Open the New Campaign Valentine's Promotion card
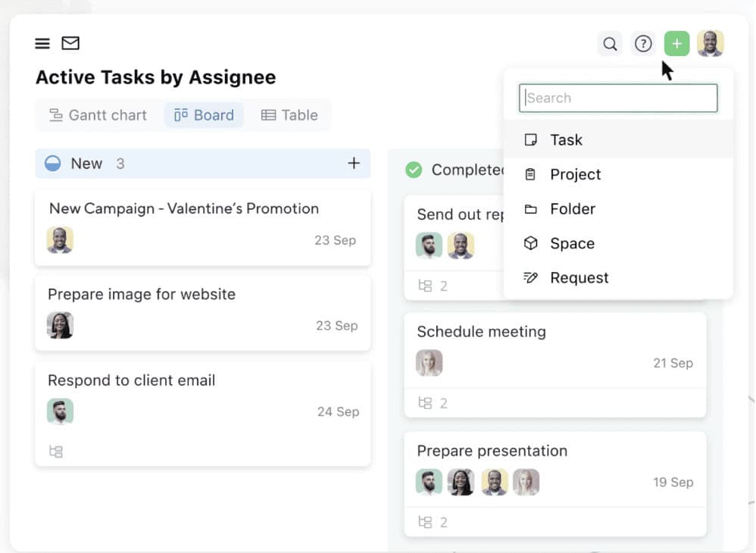The image size is (756, 553). tap(203, 227)
